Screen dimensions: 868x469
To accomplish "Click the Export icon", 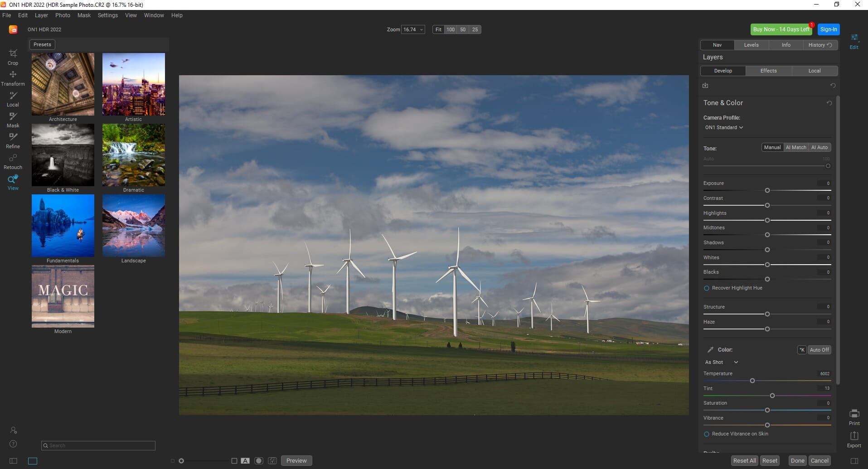I will pyautogui.click(x=854, y=439).
